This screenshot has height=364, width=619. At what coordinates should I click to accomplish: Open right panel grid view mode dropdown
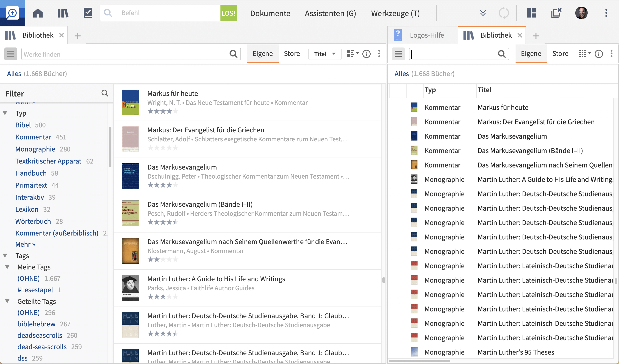click(x=585, y=54)
